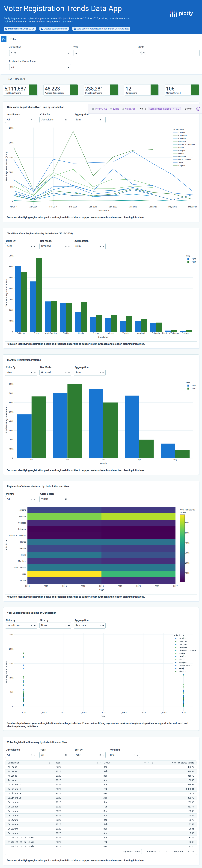Clear the scatter chart Size by None value
The height and width of the screenshot is (868, 202).
click(x=66, y=625)
